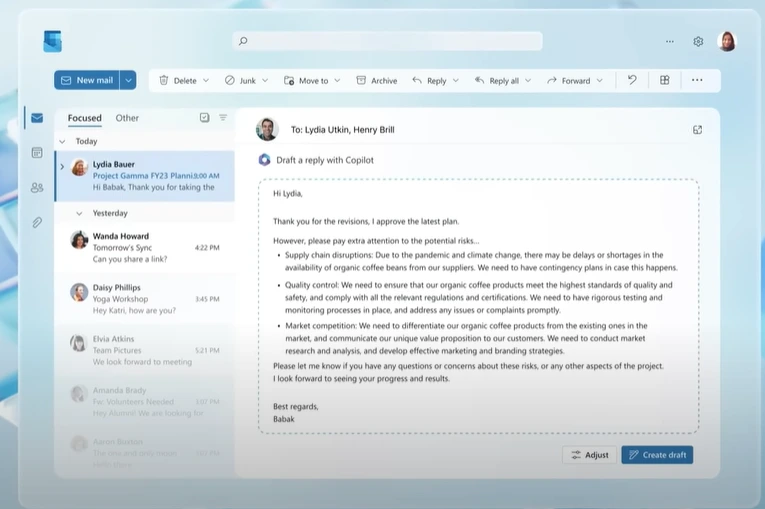Click the Outlook app logo
765x509 pixels.
tap(53, 41)
